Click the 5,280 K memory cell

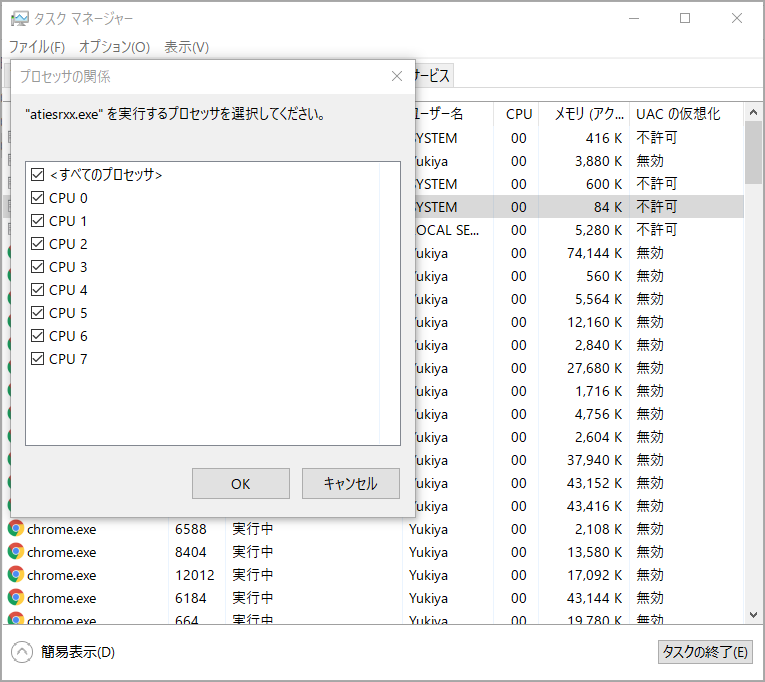click(x=598, y=230)
